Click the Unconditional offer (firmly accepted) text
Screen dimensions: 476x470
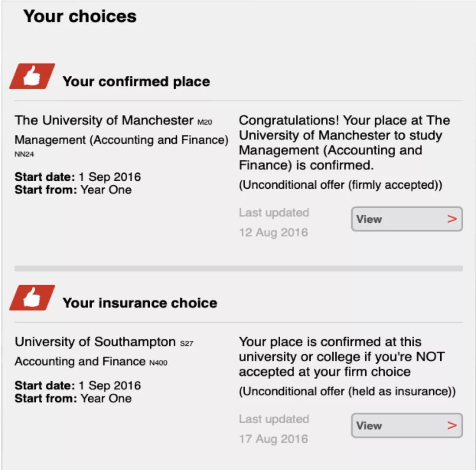(340, 185)
